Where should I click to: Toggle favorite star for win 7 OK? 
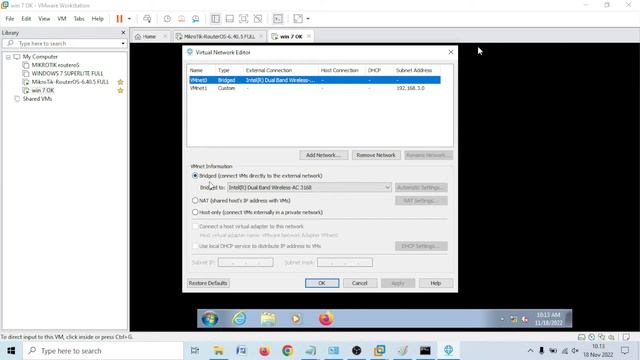click(120, 91)
